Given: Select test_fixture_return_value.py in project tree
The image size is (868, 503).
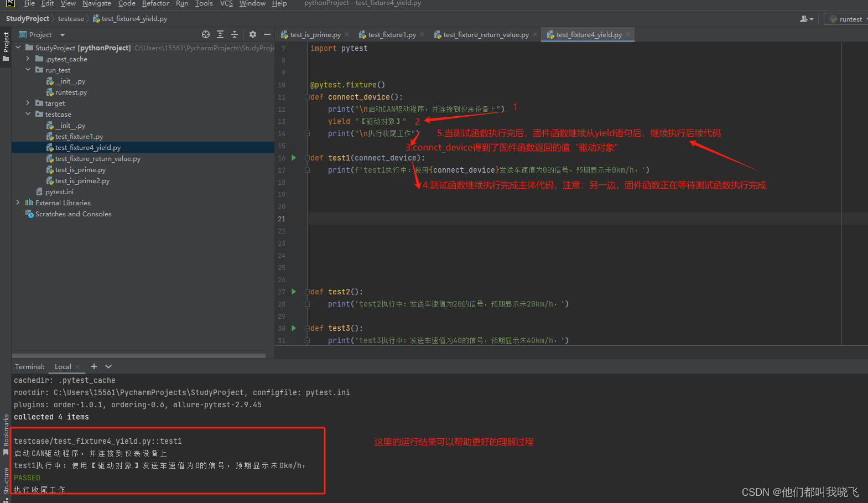Looking at the screenshot, I should [x=97, y=159].
